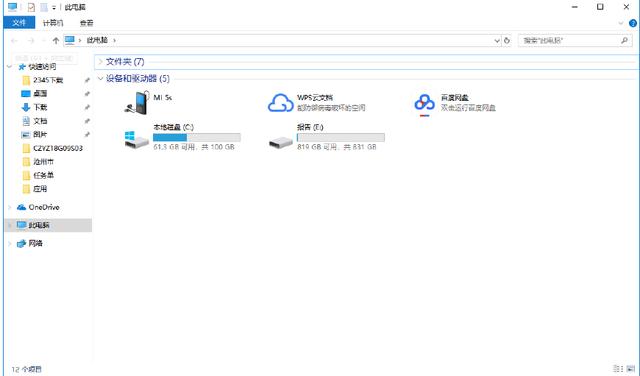Click the E: drive usage bar

pos(341,137)
